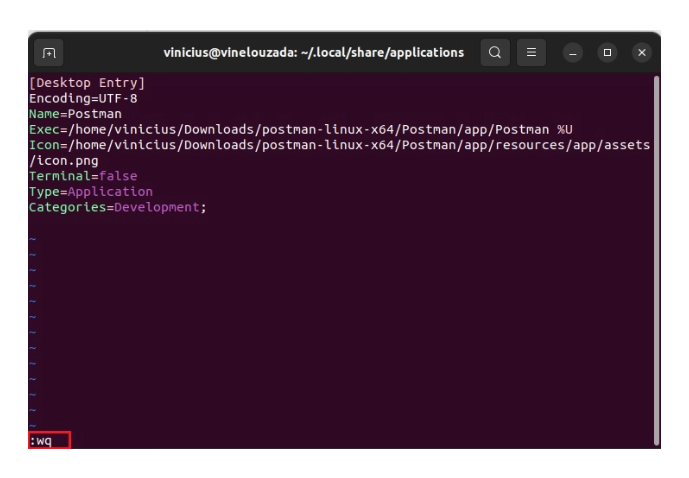Click the Type=Application line

(x=91, y=192)
